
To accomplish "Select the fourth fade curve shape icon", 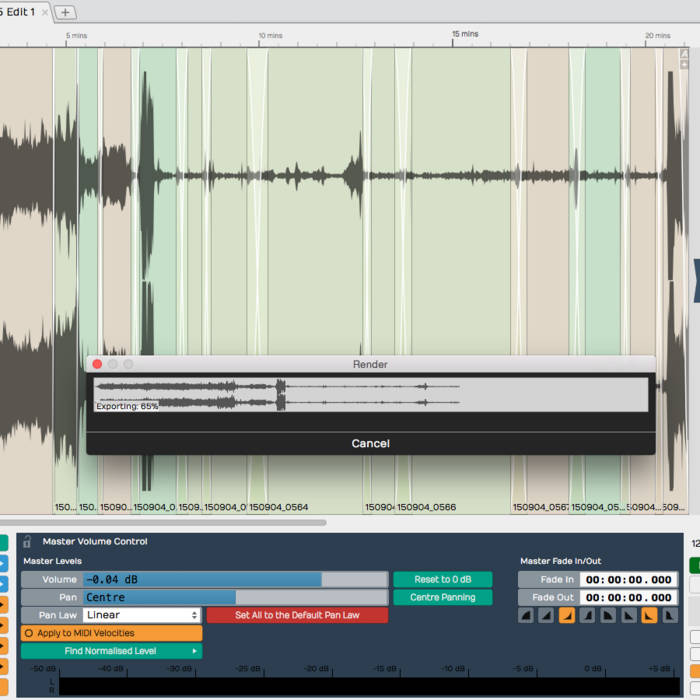I will point(588,616).
